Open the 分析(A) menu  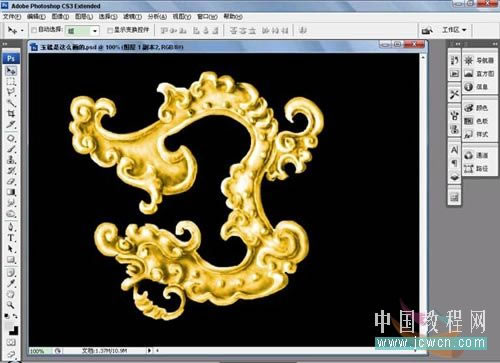click(x=157, y=16)
